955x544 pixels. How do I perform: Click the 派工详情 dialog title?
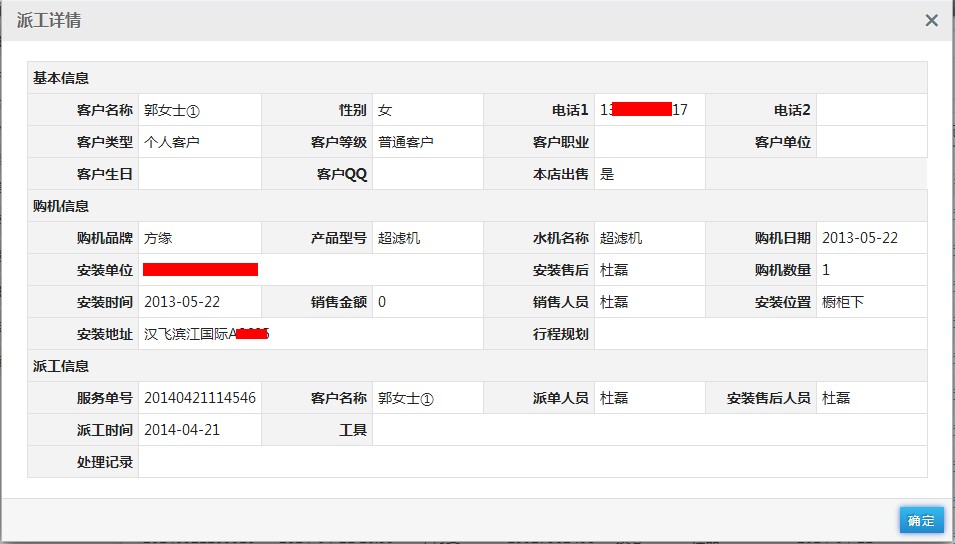pos(49,20)
